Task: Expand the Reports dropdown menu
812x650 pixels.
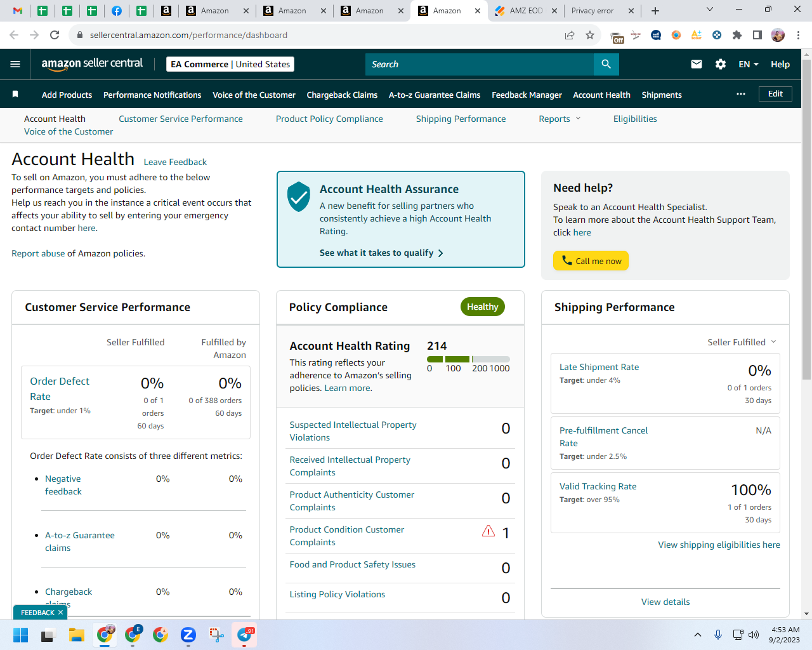Action: (560, 119)
